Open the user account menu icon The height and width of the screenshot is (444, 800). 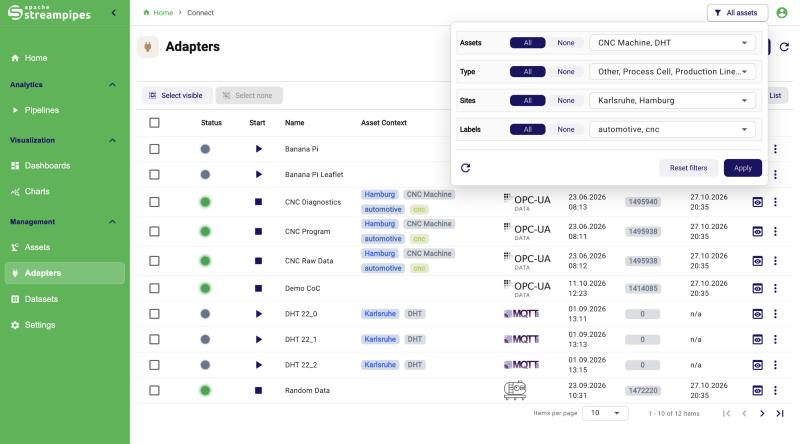(x=782, y=13)
